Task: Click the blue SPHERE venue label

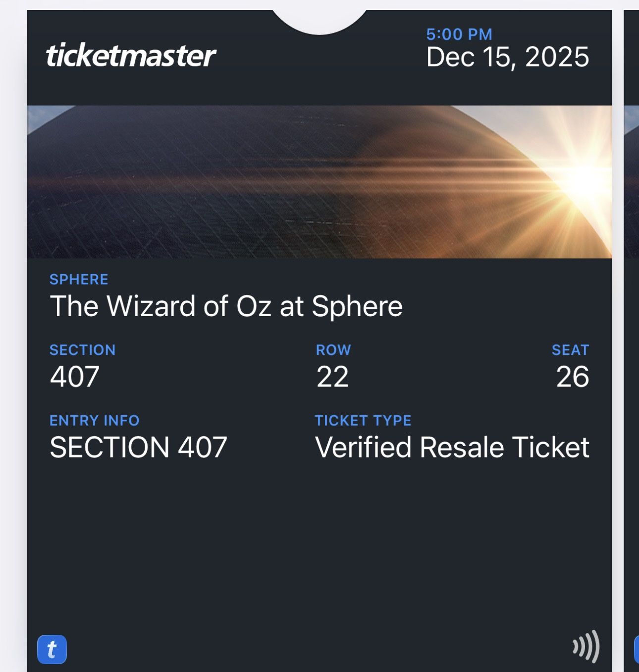Action: coord(79,280)
